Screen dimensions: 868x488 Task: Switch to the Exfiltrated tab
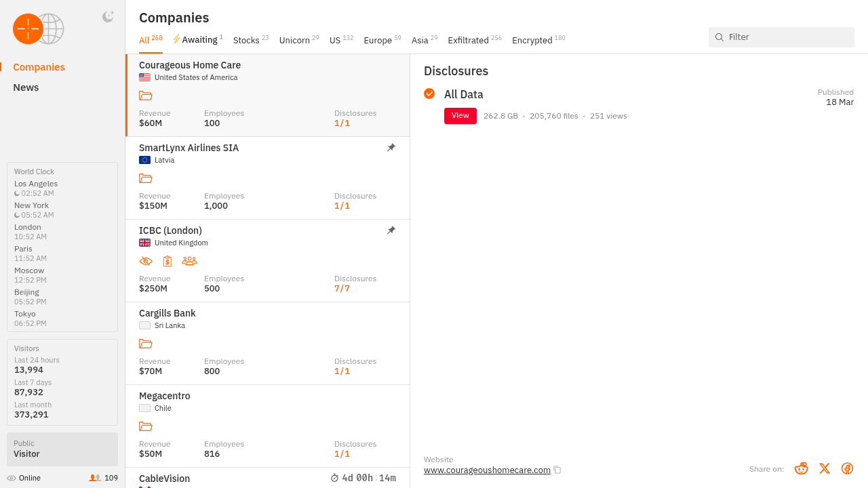(475, 40)
